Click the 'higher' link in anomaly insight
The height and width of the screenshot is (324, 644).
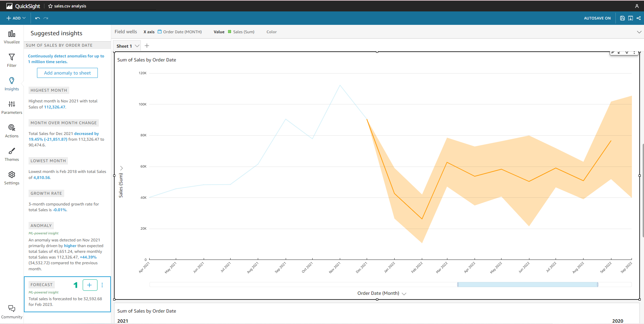[x=70, y=246]
